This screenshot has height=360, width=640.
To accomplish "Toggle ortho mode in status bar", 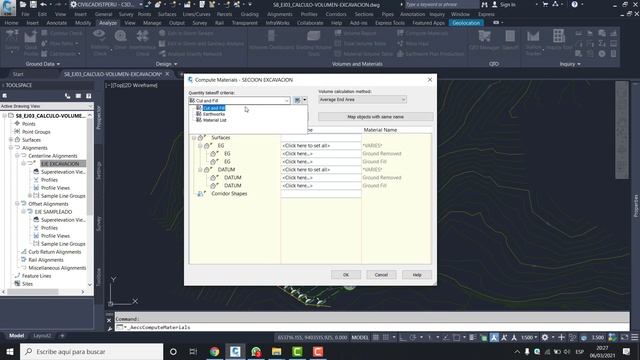I will 402,338.
